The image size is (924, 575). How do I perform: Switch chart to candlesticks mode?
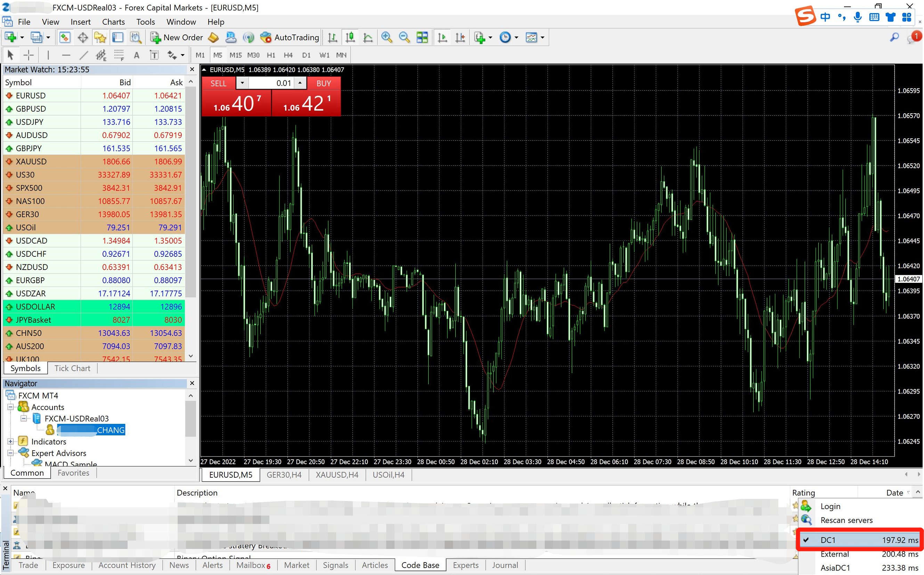click(350, 37)
